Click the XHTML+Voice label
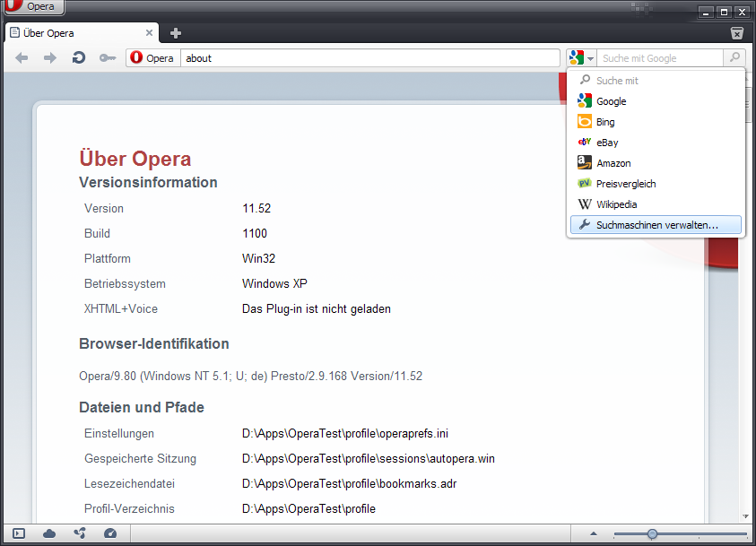This screenshot has height=546, width=756. click(x=121, y=308)
